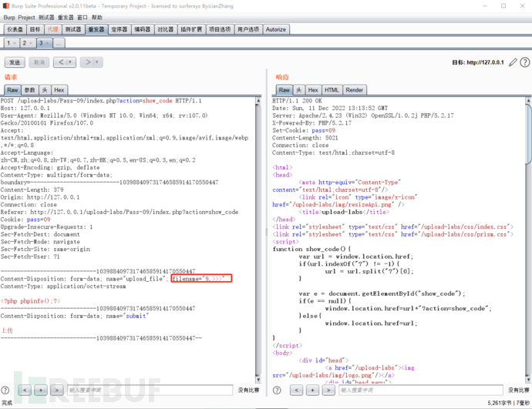Switch to the Render tab in response
Screen dimensions: 532x409
(354, 90)
